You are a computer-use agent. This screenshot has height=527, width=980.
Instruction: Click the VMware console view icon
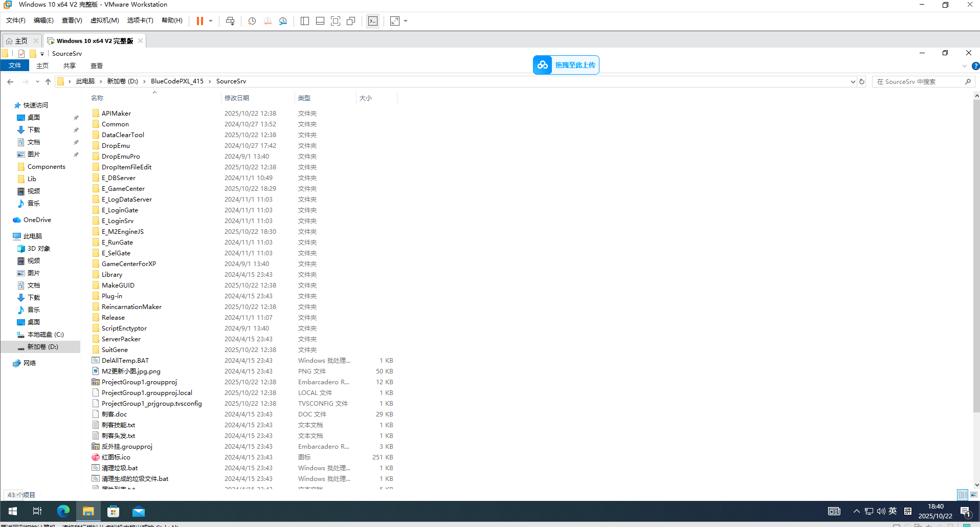click(373, 21)
